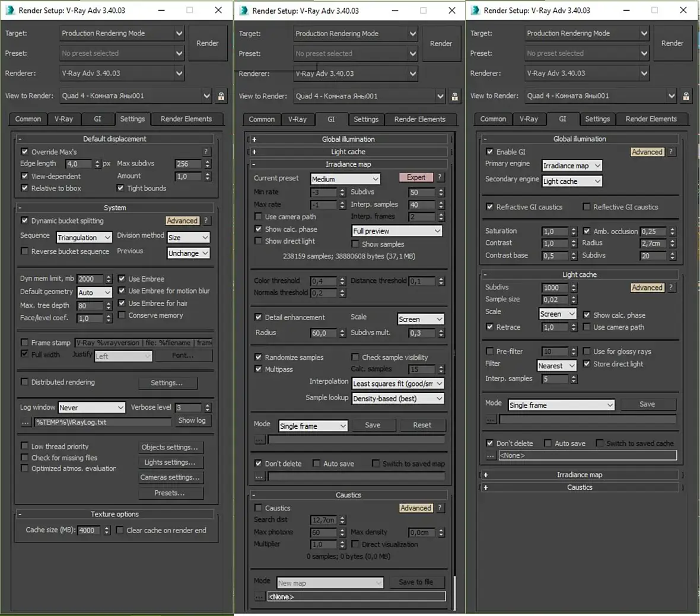Open V-Ray tab in left window
Image resolution: width=700 pixels, height=616 pixels.
click(63, 119)
